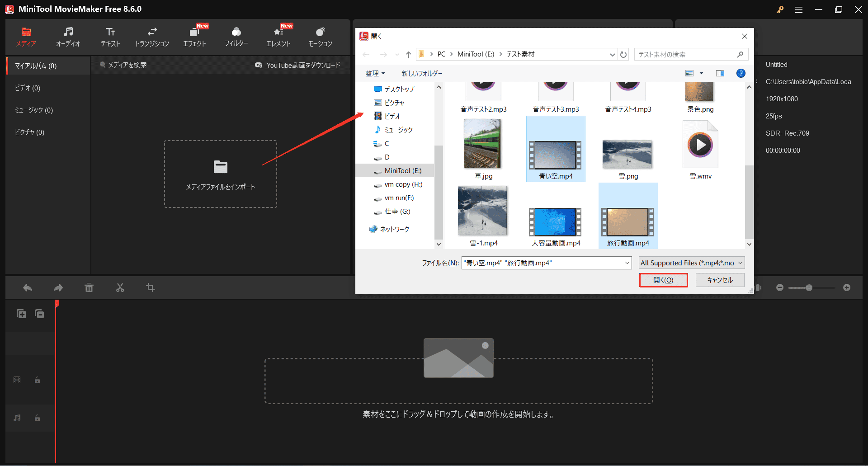Open the エレメント panel
This screenshot has height=466, width=868.
[x=278, y=36]
